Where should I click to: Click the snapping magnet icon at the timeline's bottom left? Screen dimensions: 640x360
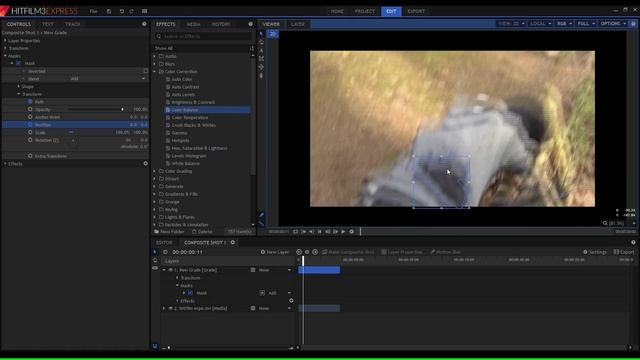155,346
